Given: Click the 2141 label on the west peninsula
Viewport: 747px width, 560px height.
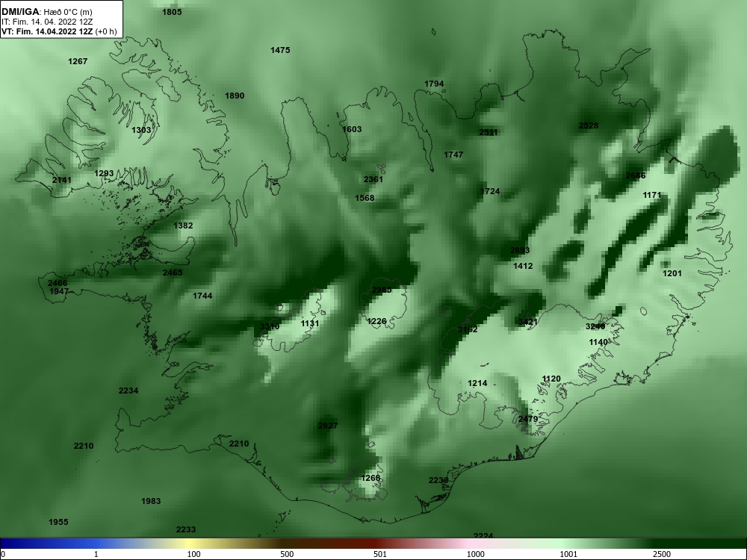Looking at the screenshot, I should [62, 180].
